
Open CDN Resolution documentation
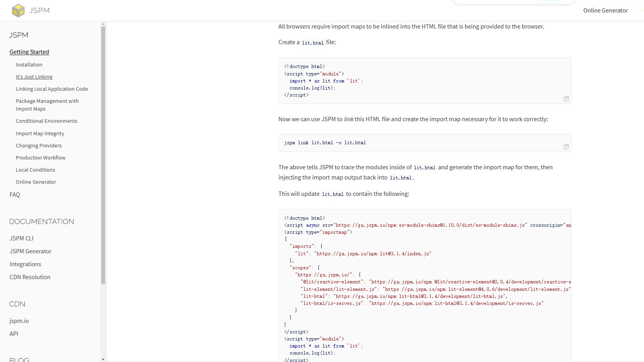click(x=30, y=277)
